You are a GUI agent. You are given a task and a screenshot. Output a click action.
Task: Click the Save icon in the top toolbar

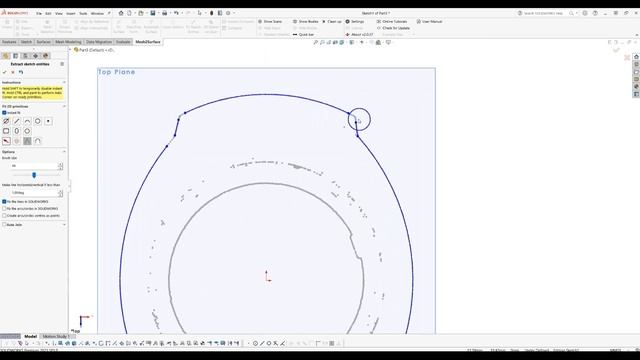(x=153, y=13)
